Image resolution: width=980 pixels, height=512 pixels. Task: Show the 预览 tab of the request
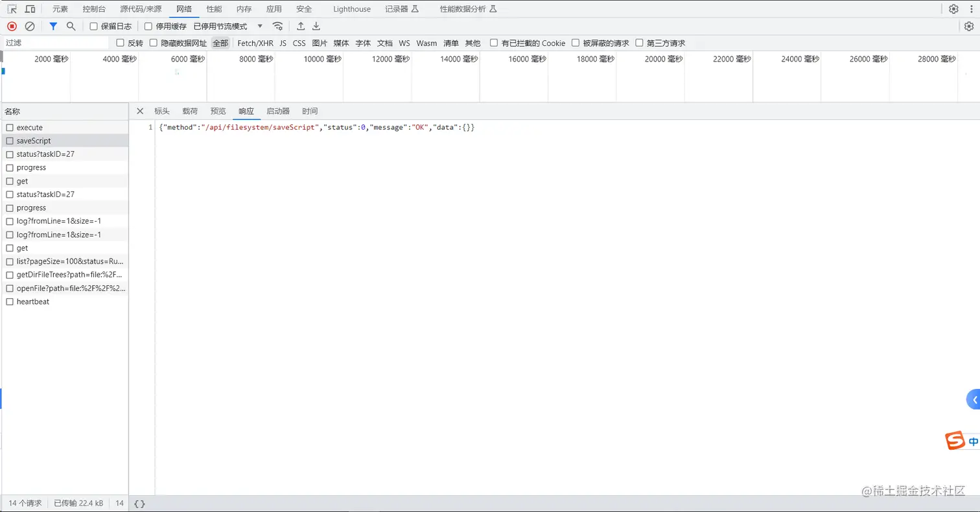coord(218,111)
